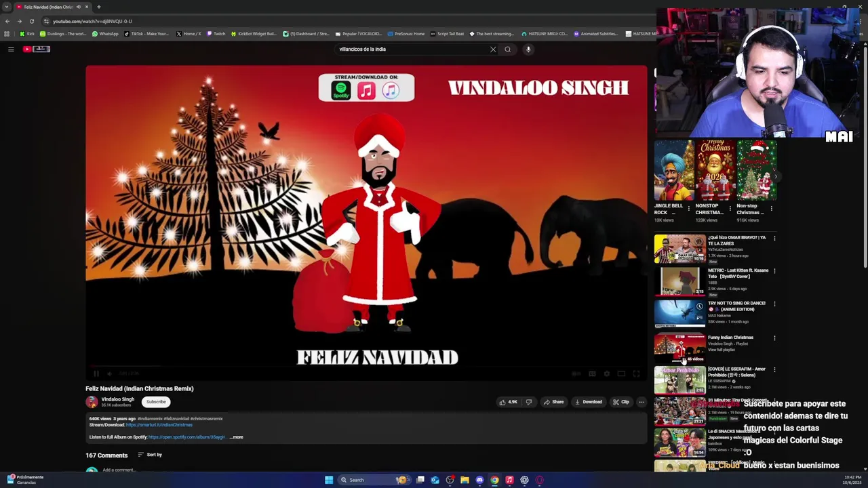Mute the video using the player volume icon
The height and width of the screenshot is (488, 868).
point(110,373)
